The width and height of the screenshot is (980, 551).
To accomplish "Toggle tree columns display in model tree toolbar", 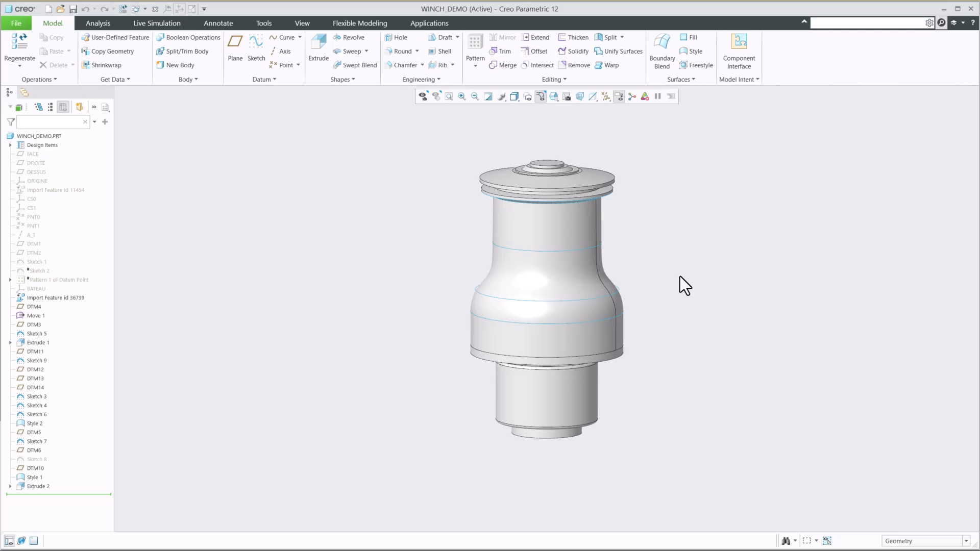I will click(63, 107).
